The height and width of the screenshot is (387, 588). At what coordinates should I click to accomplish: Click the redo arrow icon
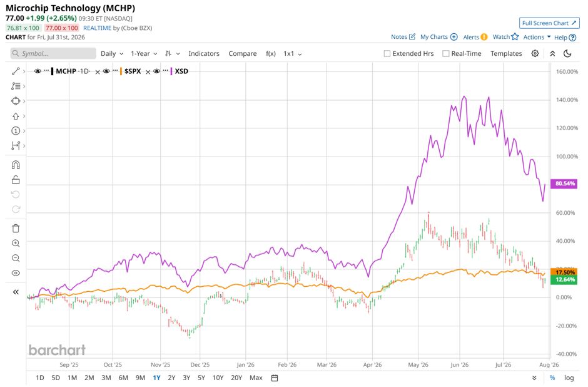(x=16, y=209)
